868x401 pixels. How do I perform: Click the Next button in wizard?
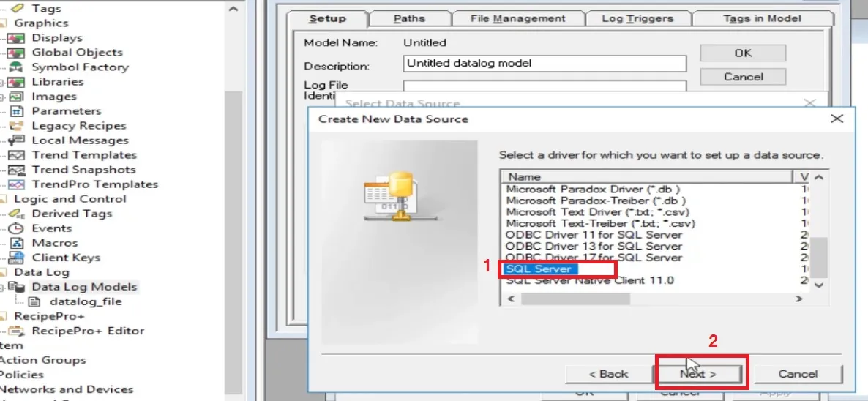(698, 375)
